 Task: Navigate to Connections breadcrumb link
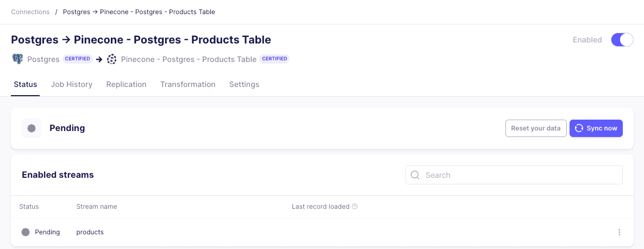tap(30, 12)
